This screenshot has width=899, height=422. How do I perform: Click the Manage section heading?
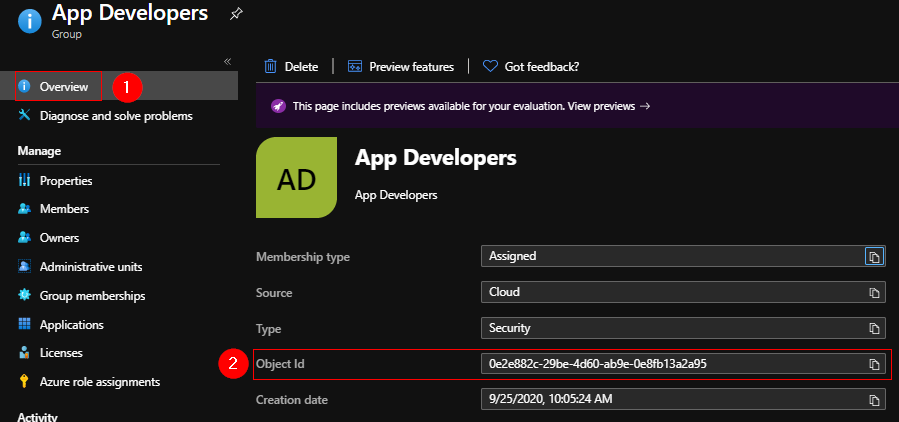click(x=39, y=151)
